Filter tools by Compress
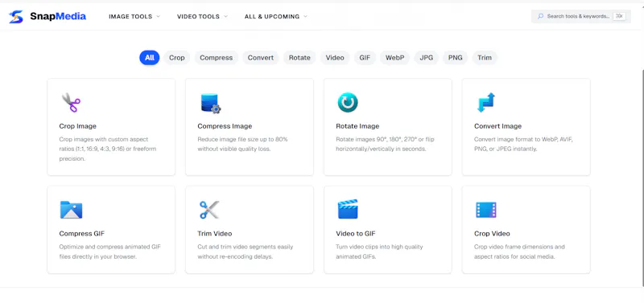 (x=217, y=58)
